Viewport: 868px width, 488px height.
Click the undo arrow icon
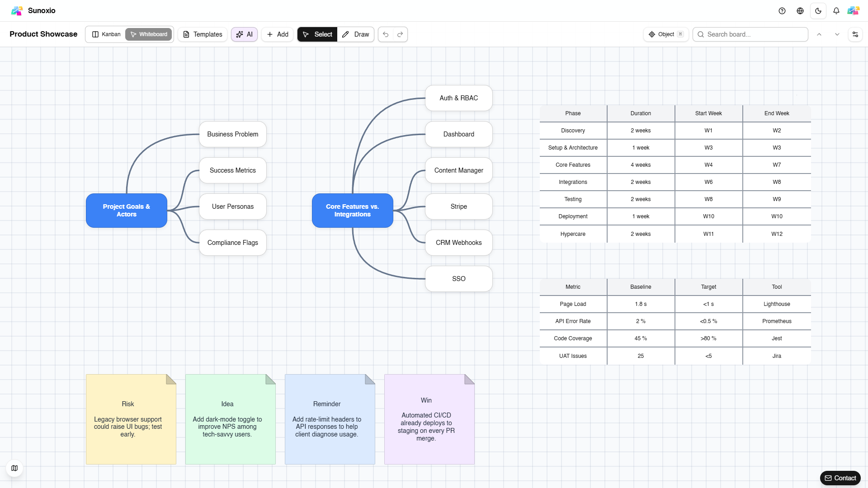pos(386,34)
